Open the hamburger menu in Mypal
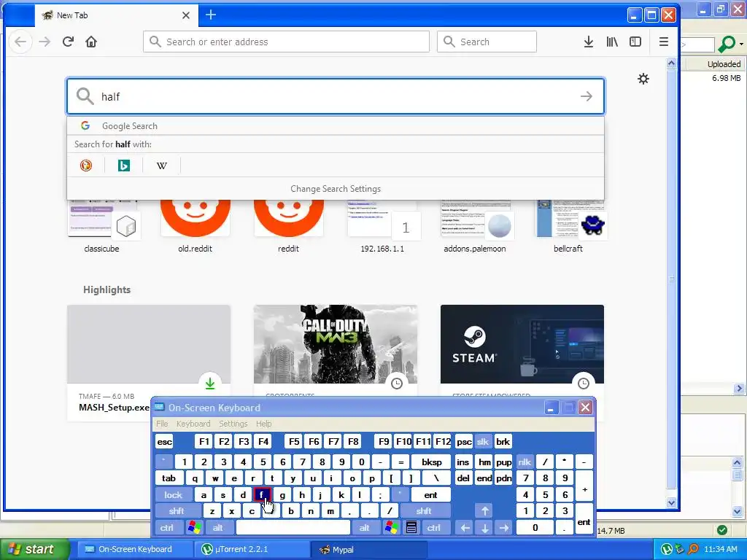747x560 pixels. (664, 42)
